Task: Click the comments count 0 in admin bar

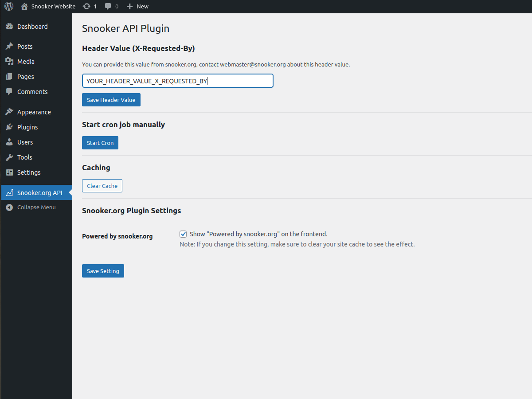Action: click(x=117, y=7)
